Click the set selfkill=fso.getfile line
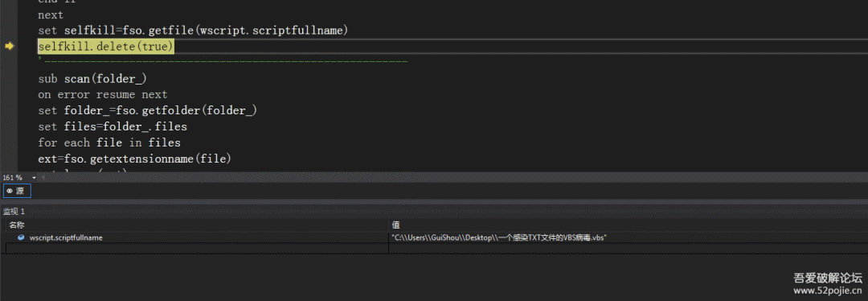This screenshot has width=868, height=301. pos(193,31)
